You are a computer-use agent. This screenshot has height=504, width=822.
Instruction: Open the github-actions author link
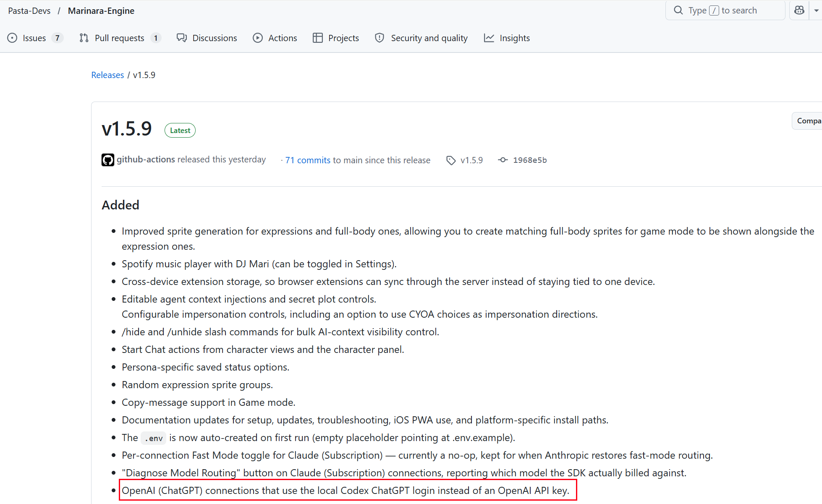(x=146, y=159)
